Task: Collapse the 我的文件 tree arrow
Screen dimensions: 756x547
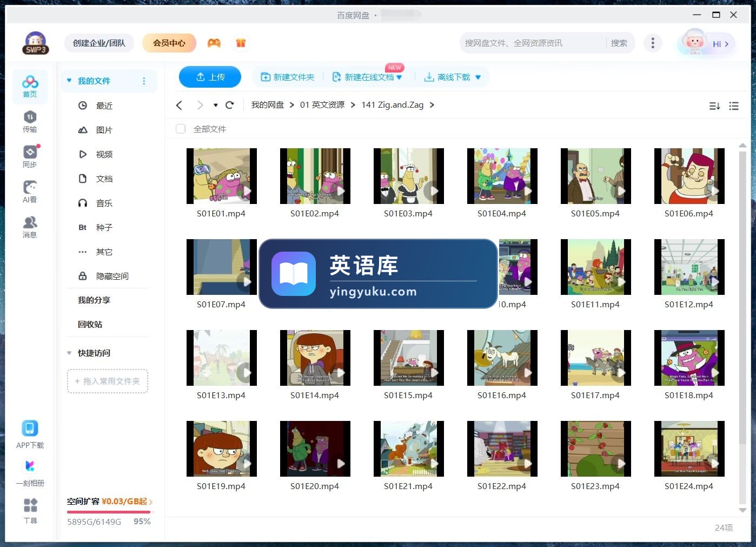Action: [x=69, y=81]
